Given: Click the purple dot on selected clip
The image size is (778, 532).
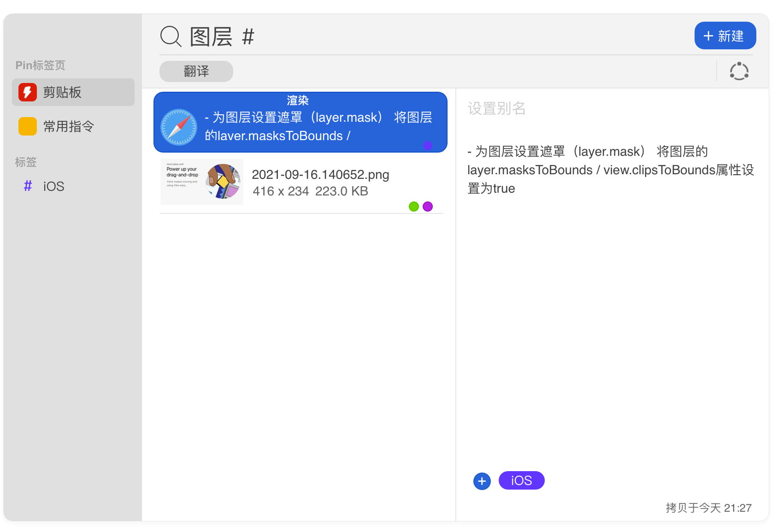Looking at the screenshot, I should 428,145.
